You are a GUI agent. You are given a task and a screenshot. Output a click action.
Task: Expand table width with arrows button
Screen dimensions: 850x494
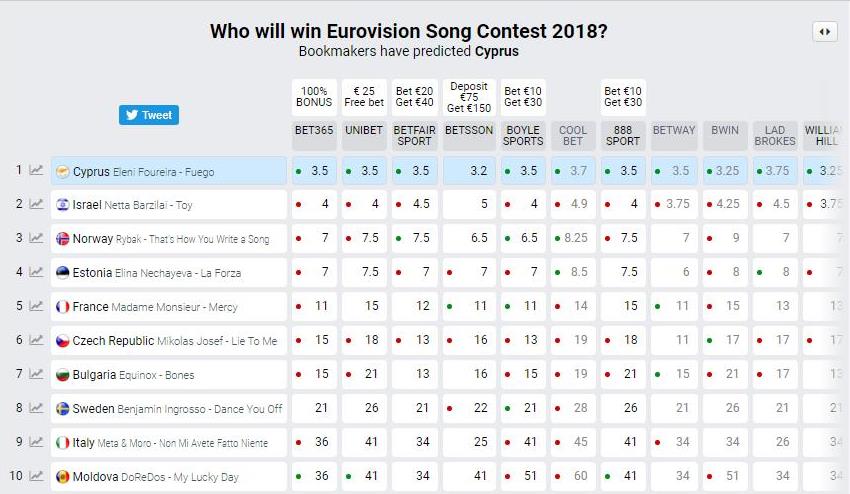click(x=825, y=31)
